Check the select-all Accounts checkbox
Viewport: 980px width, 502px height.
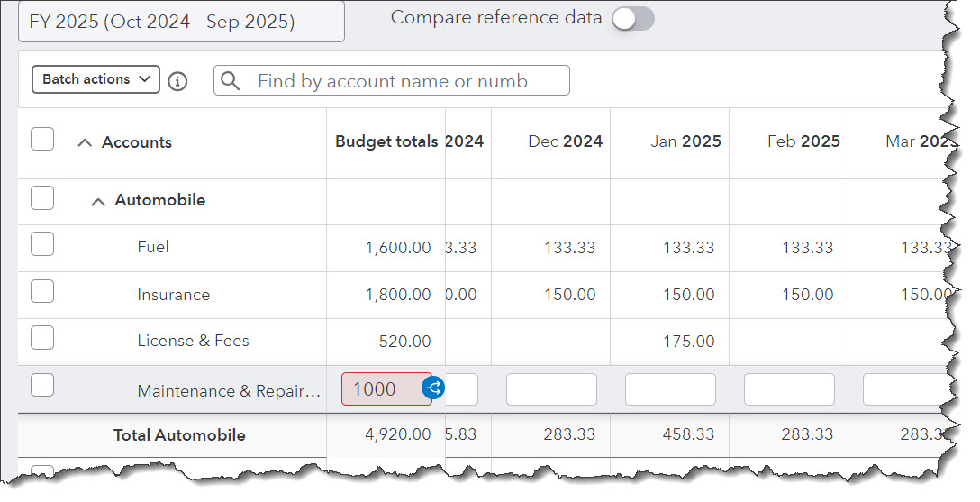click(x=42, y=140)
